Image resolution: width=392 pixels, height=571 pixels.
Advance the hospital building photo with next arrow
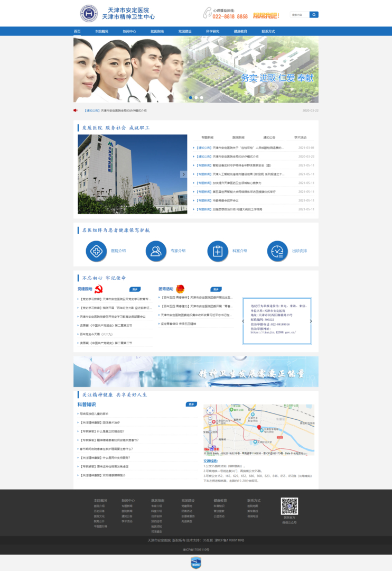183,174
